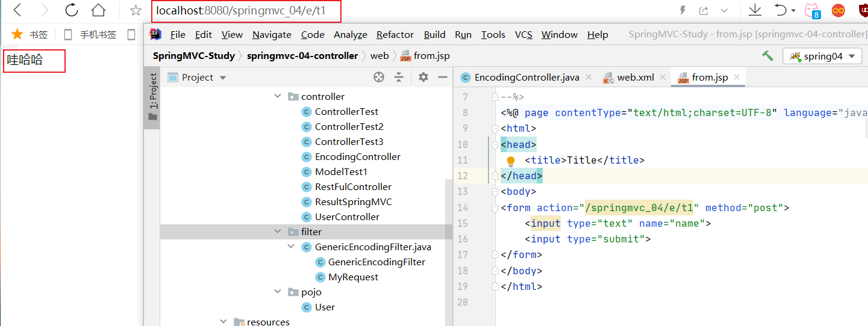This screenshot has width=868, height=326.
Task: Click the lightbulb intention icon on line 11
Action: (511, 161)
